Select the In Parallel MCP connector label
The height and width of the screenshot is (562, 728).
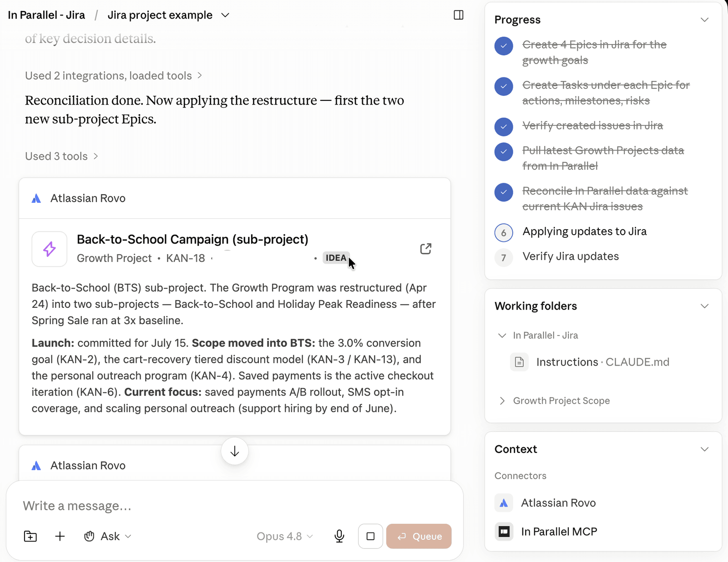(x=559, y=532)
